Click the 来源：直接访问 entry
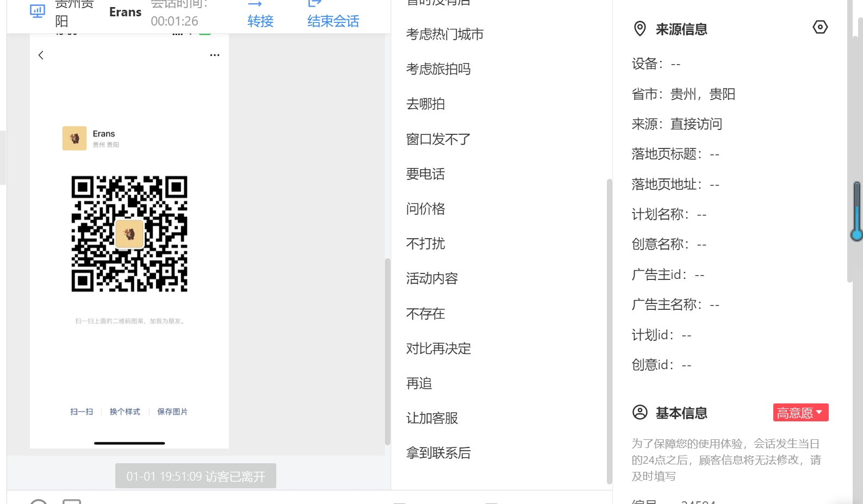Screen dimensions: 863x504 (x=676, y=124)
